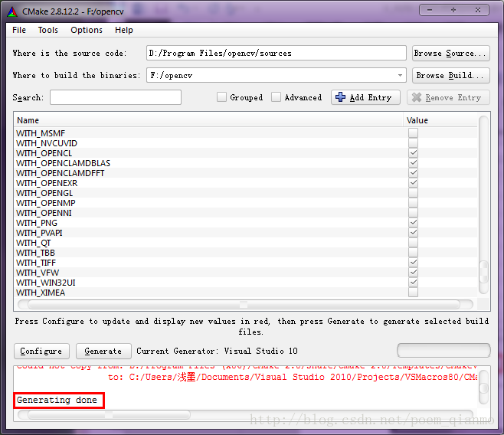Select the WITH_MSMF entry name
Screen dimensions: 504x435
tap(41, 133)
